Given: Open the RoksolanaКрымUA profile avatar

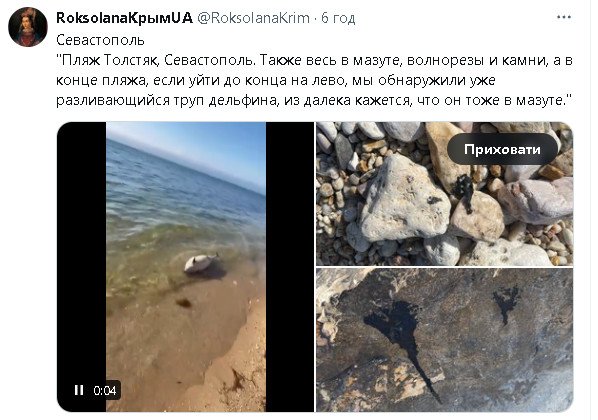Looking at the screenshot, I should [28, 27].
